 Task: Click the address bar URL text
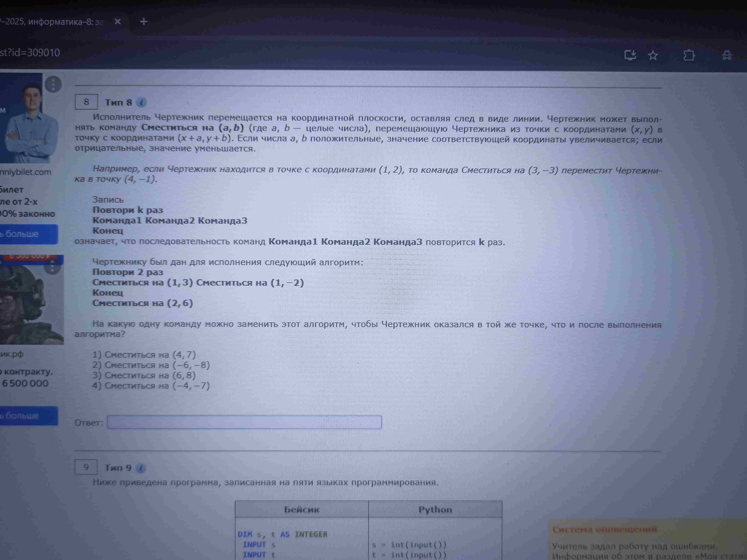click(30, 53)
